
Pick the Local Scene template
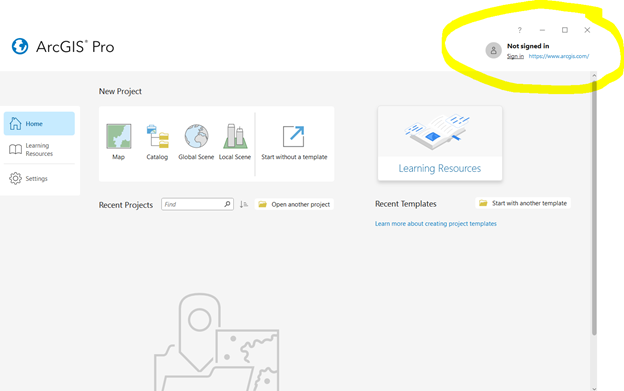click(x=235, y=142)
